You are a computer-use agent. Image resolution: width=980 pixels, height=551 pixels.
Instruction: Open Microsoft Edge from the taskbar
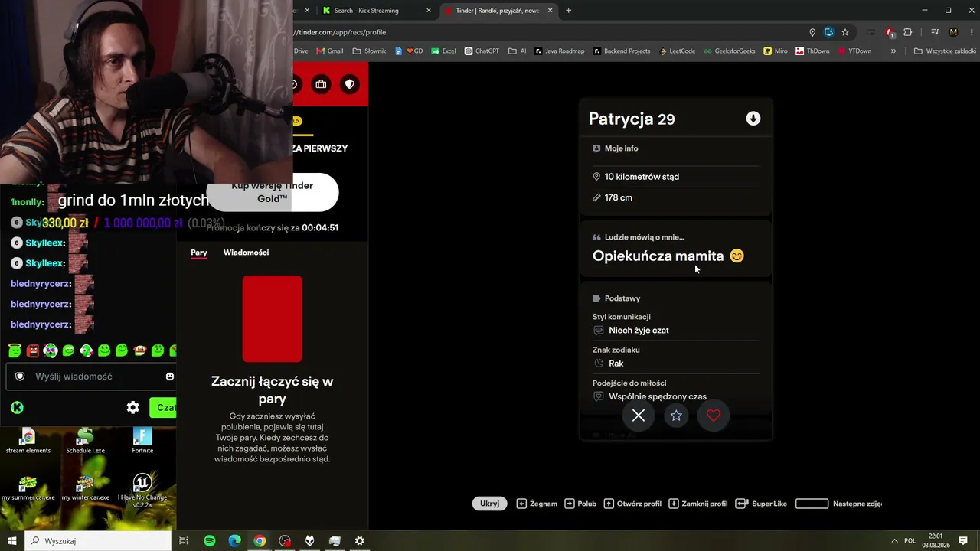tap(235, 541)
